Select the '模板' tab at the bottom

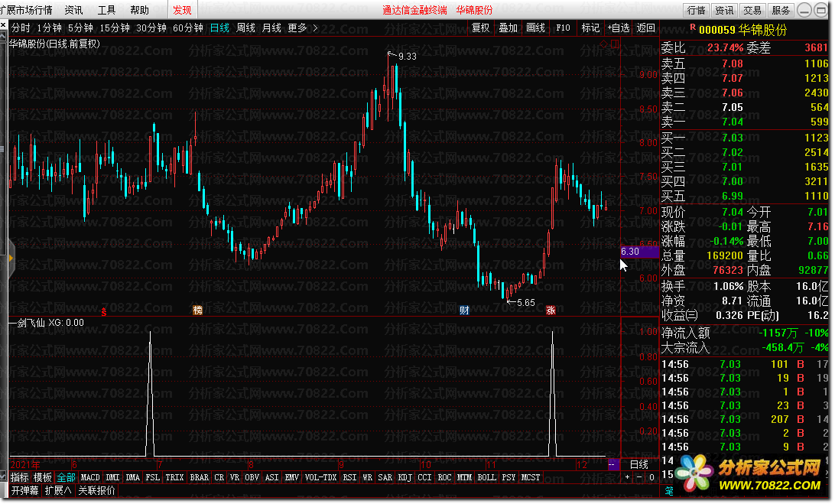pos(43,477)
